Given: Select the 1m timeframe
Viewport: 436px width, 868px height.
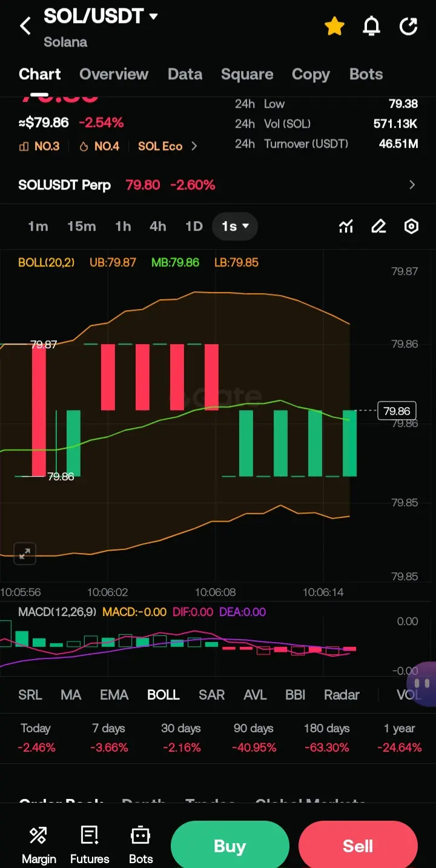Looking at the screenshot, I should pyautogui.click(x=38, y=227).
